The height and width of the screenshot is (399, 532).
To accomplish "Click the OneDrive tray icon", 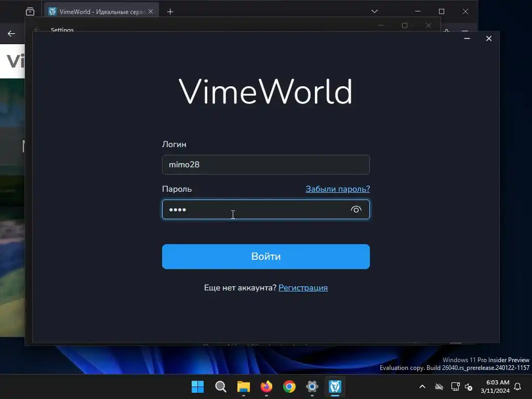I will tap(439, 387).
